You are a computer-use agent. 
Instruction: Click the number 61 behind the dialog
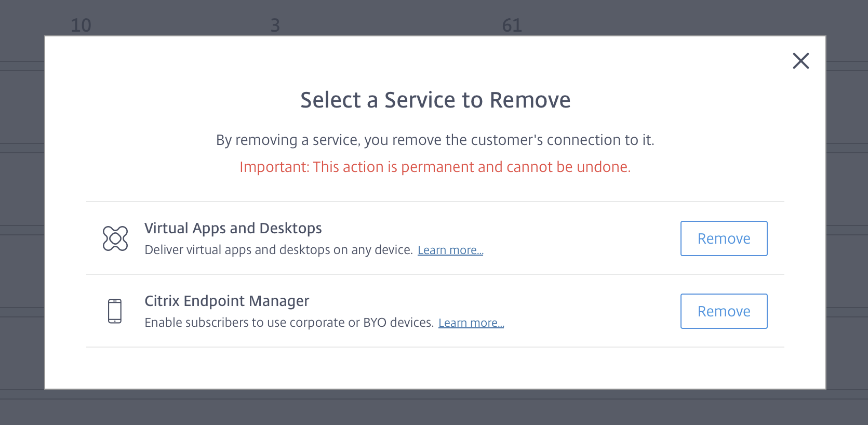512,25
